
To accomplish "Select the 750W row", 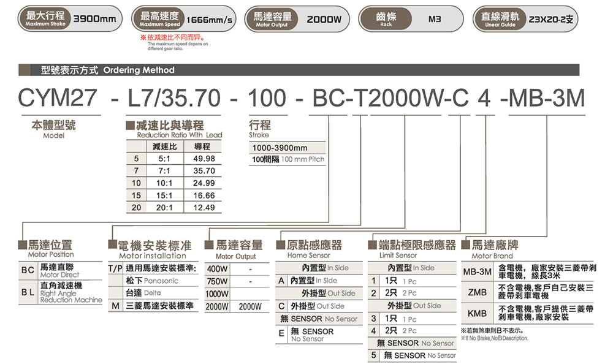I will point(237,281).
